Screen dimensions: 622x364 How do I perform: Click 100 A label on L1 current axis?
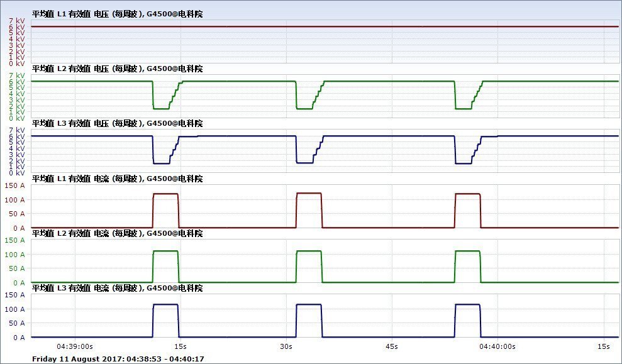click(14, 199)
